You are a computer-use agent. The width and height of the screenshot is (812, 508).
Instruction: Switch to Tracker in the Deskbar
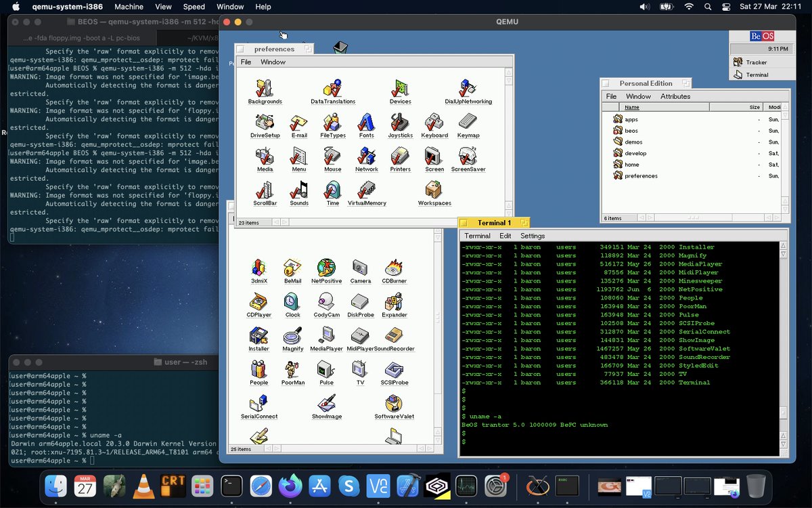(762, 62)
